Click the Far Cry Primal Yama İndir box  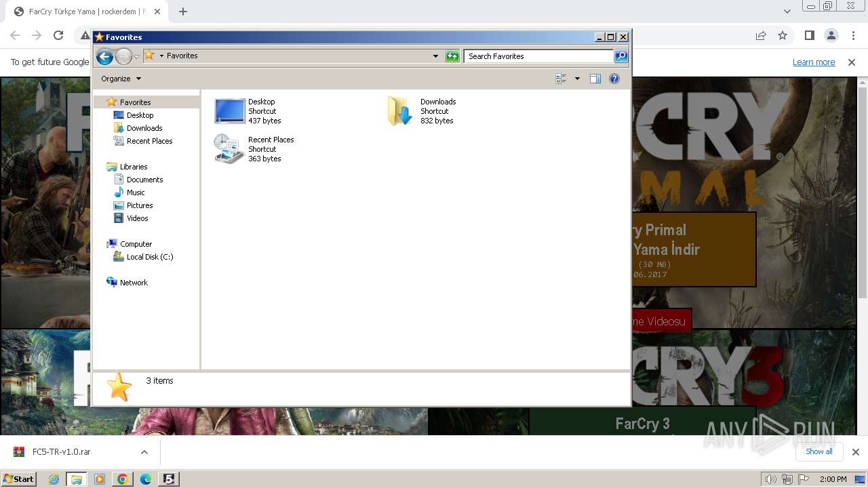coord(693,249)
